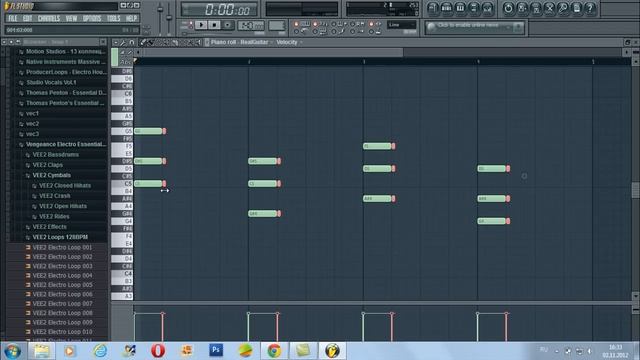Open the EDIT menu
Image resolution: width=640 pixels, height=360 pixels.
coord(27,18)
